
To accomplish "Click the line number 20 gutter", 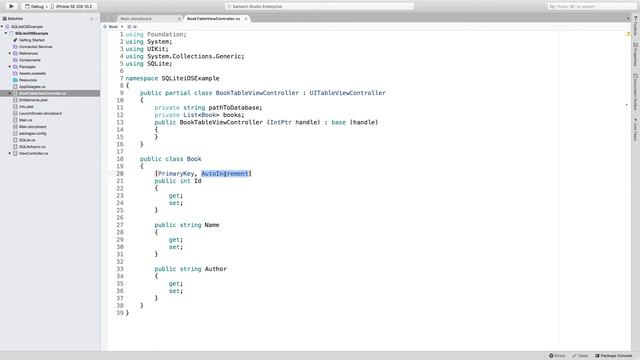I will click(x=120, y=173).
